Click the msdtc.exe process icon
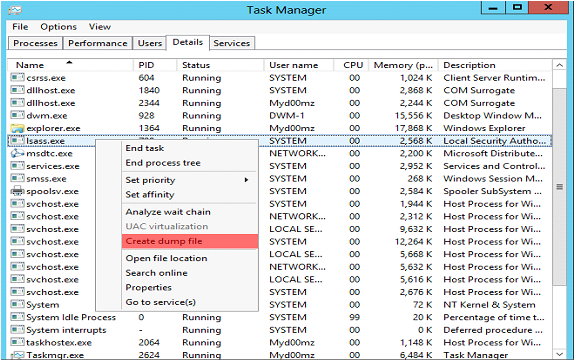The width and height of the screenshot is (574, 360). pos(17,153)
